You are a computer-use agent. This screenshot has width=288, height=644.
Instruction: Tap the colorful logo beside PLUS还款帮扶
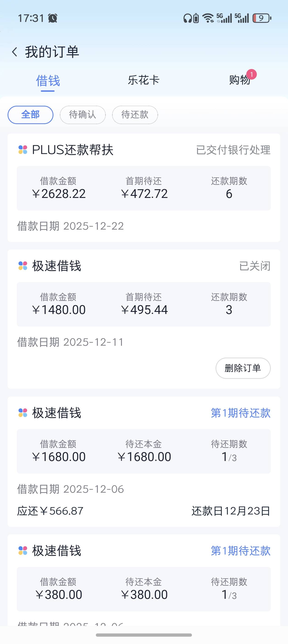(23, 150)
